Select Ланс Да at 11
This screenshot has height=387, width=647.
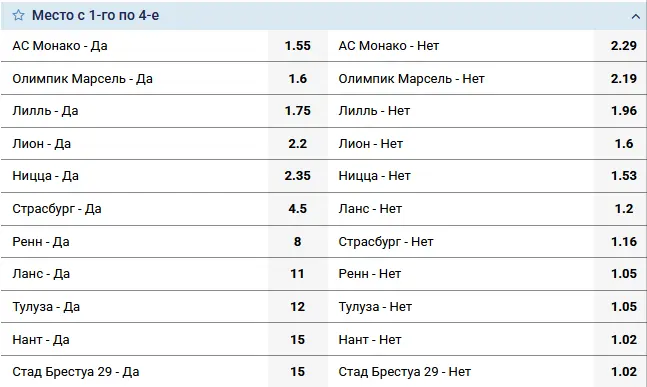pyautogui.click(x=298, y=274)
